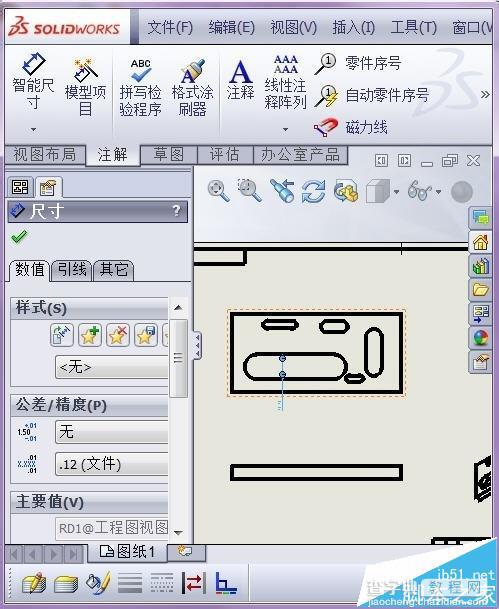
Task: Switch to 办公室产品 ribbon tab
Action: pos(300,155)
